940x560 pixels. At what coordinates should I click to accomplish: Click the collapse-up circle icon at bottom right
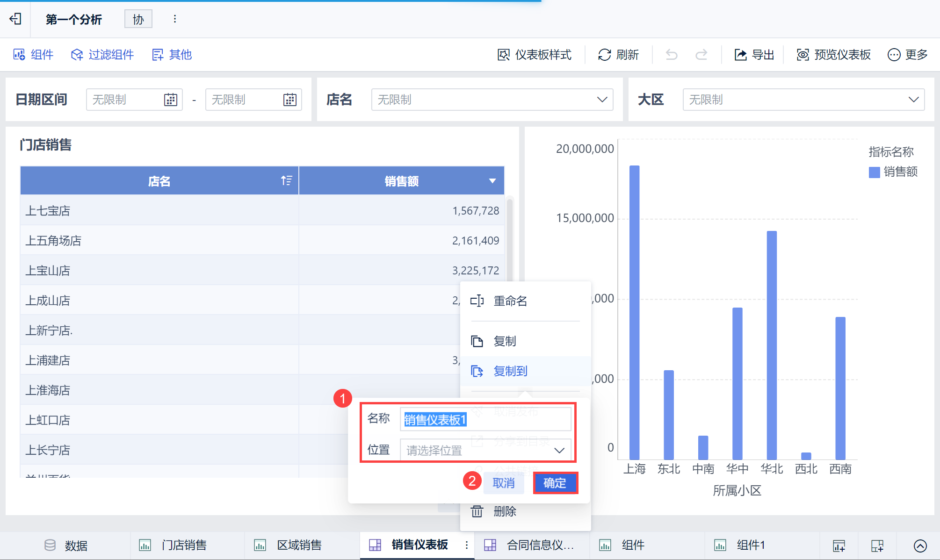[920, 545]
